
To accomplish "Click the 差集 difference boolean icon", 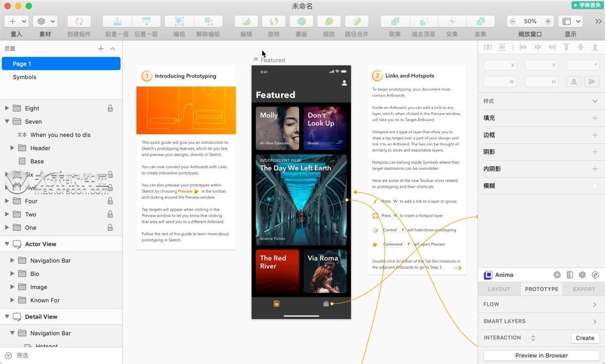I will pos(480,21).
